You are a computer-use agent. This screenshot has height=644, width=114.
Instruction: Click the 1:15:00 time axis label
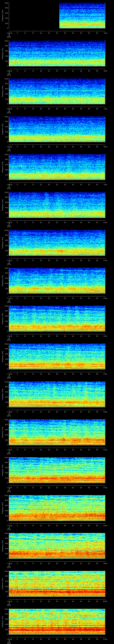click(9, 450)
